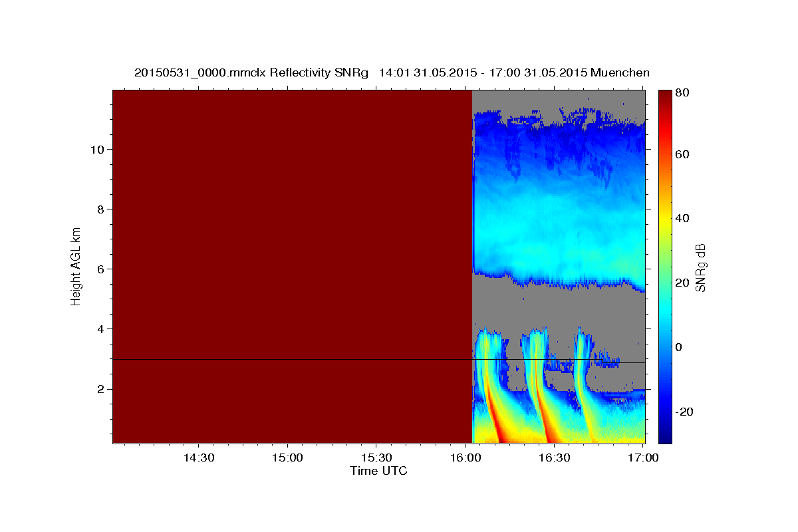Select the 16:00 time axis label
This screenshot has height=532, width=798.
coord(465,458)
